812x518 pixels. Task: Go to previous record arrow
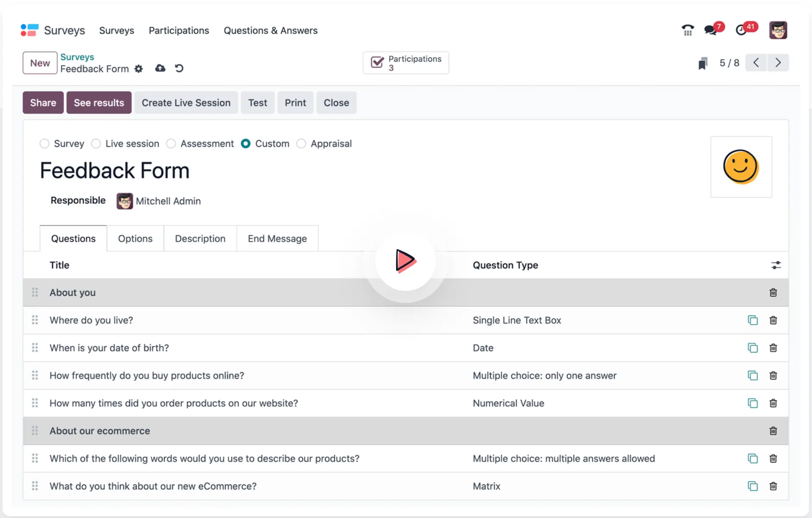point(756,63)
